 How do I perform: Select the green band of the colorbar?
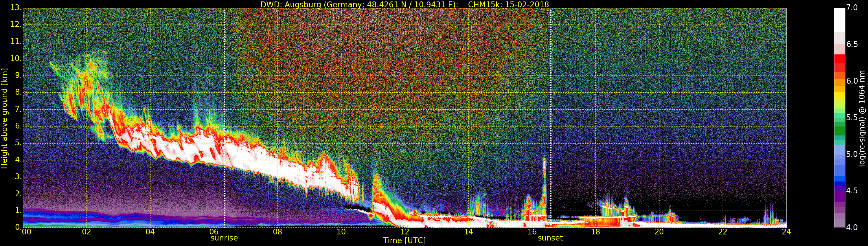coord(839,130)
